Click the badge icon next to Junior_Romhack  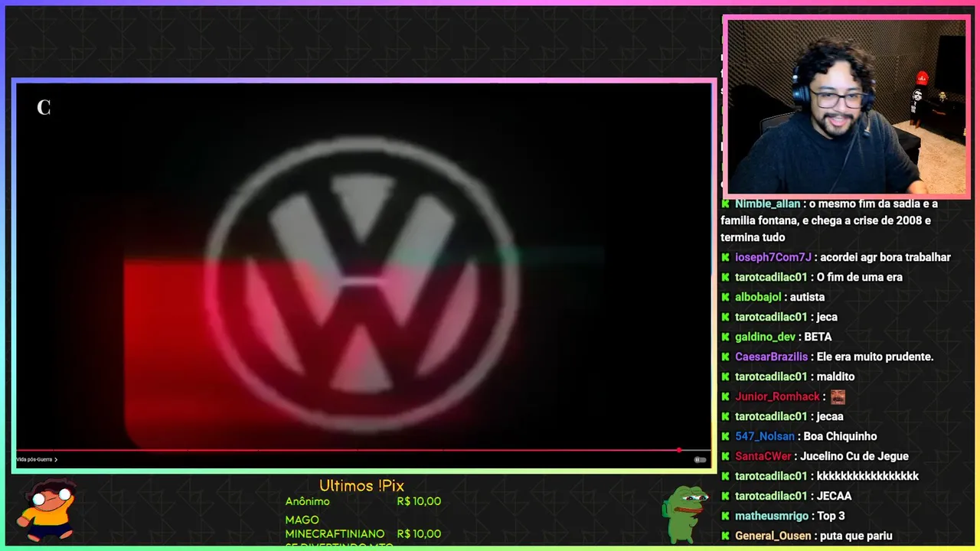click(x=725, y=396)
